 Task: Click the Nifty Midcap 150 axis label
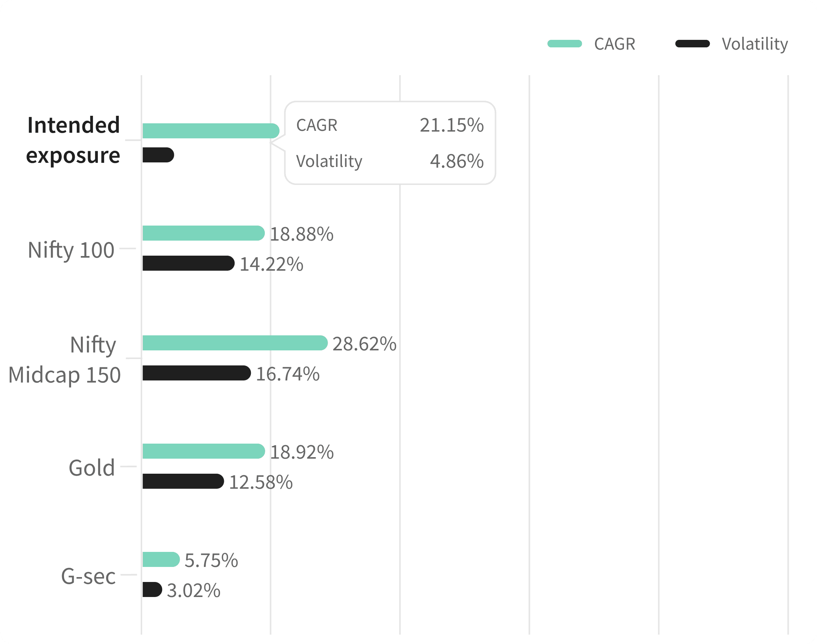click(x=64, y=359)
